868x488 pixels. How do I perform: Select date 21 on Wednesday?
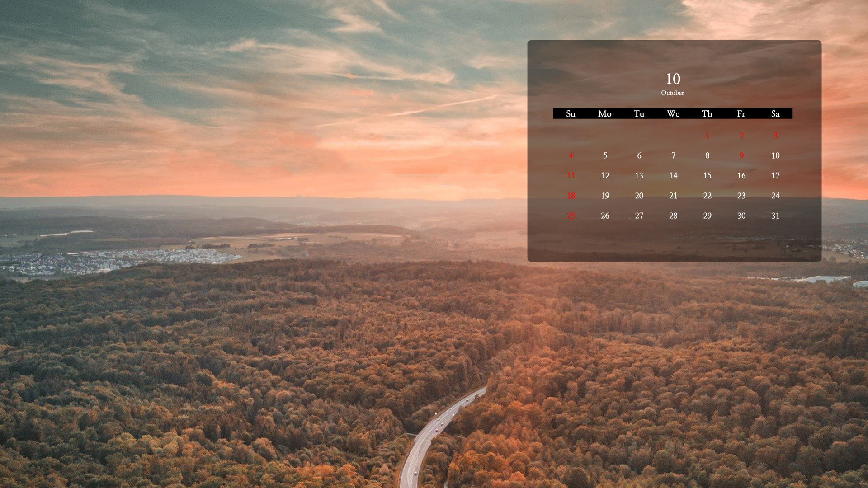click(673, 196)
